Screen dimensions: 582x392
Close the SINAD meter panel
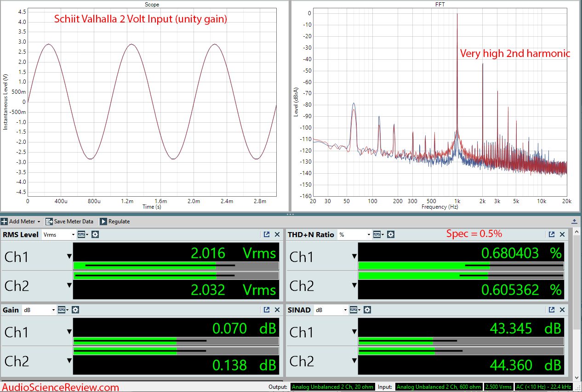coord(562,310)
